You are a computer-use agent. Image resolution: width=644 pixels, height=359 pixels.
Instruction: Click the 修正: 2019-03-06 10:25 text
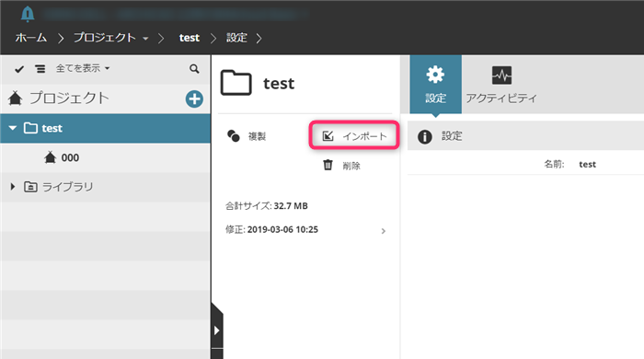tap(271, 229)
